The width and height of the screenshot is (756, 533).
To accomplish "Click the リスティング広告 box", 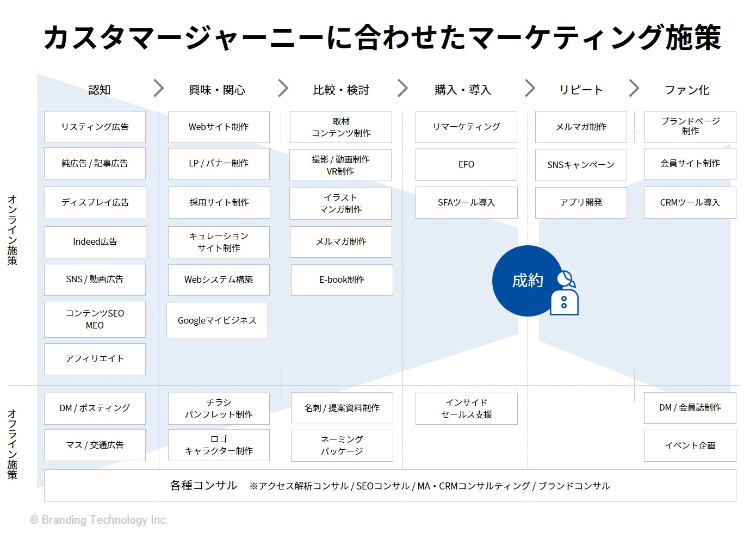I will pos(95,127).
